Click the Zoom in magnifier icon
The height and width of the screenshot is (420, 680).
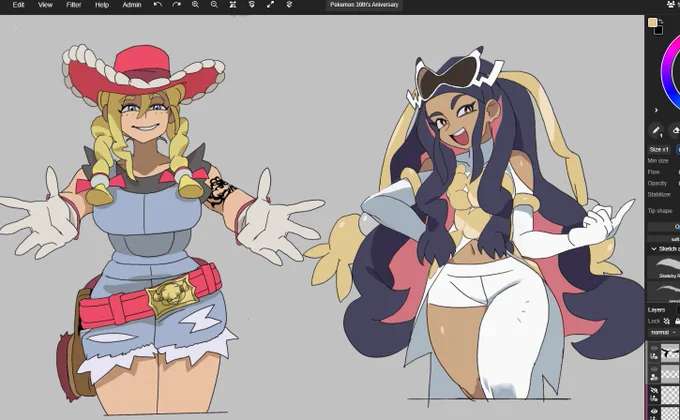coord(195,4)
